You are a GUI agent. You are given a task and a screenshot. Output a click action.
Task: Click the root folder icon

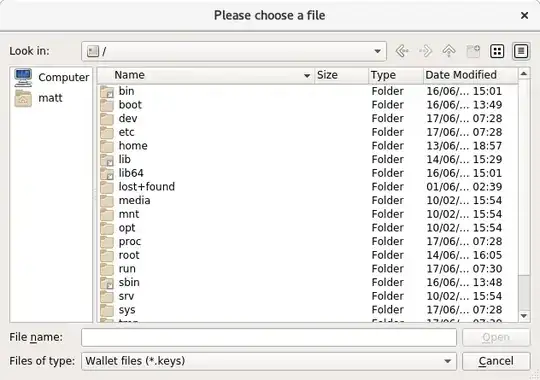pyautogui.click(x=107, y=255)
